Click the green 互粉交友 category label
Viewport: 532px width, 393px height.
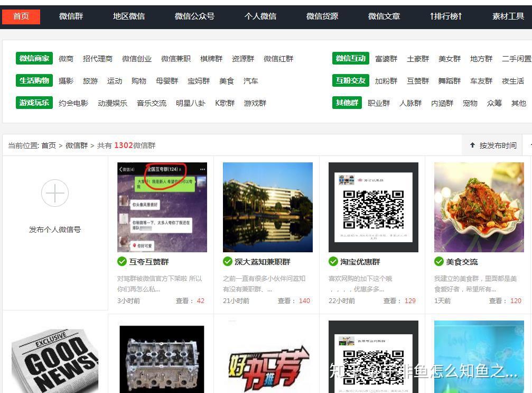(x=351, y=80)
